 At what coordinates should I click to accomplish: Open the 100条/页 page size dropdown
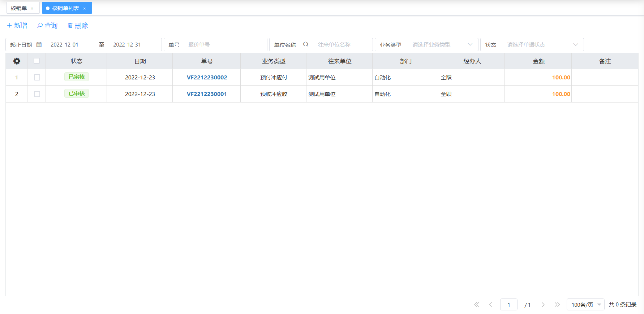[x=585, y=305]
